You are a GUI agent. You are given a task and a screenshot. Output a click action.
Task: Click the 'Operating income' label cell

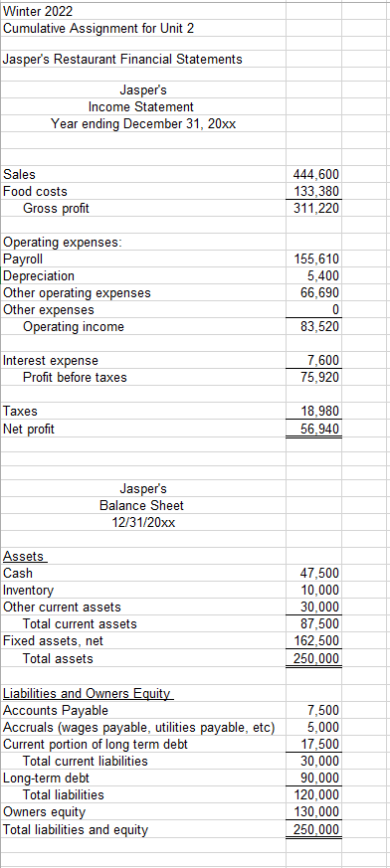pos(143,326)
